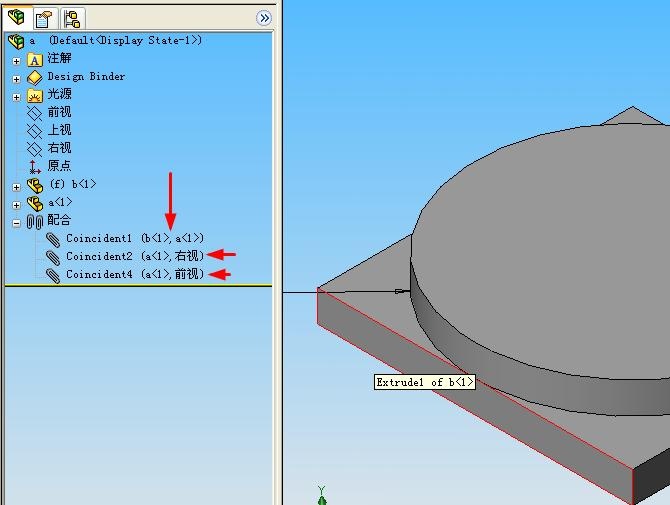Select the 上视 plane label
The image size is (670, 505).
tap(59, 130)
